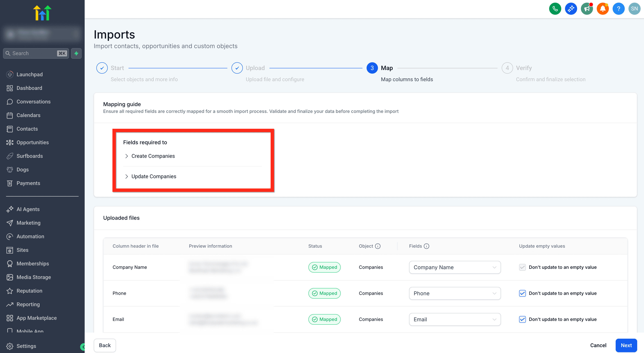Click the Object column info icon

(x=378, y=246)
